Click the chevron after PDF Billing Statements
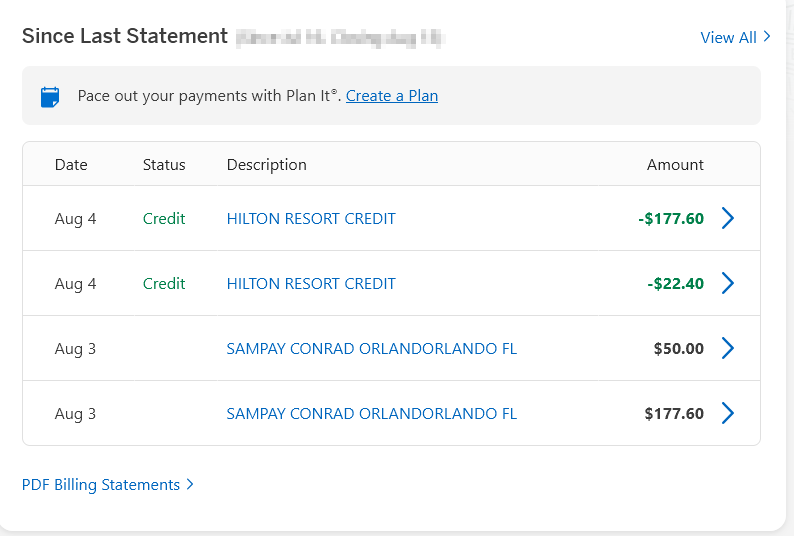This screenshot has height=536, width=794. [190, 484]
